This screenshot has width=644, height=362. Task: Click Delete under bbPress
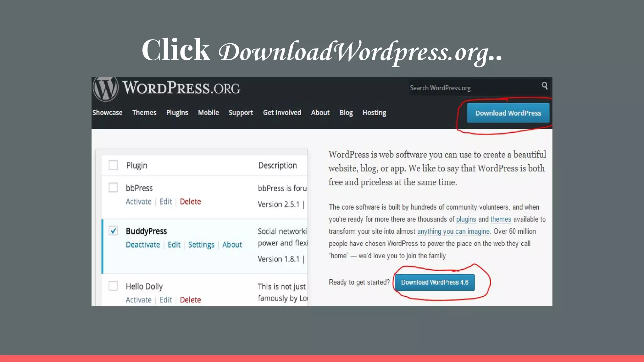click(x=190, y=201)
